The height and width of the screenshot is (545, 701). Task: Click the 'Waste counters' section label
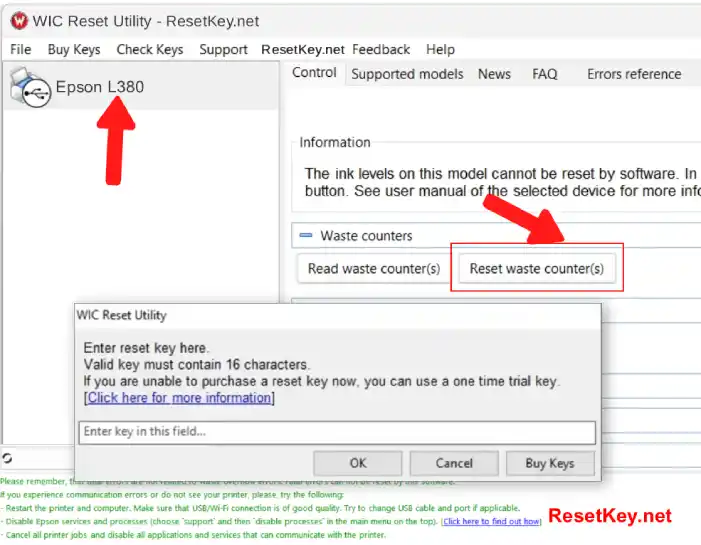[x=366, y=236]
